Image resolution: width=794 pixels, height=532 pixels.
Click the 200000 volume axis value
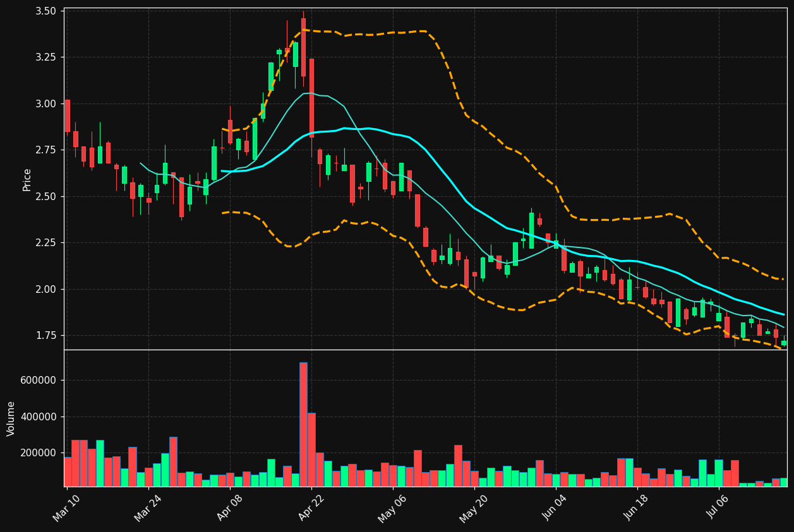pyautogui.click(x=39, y=453)
